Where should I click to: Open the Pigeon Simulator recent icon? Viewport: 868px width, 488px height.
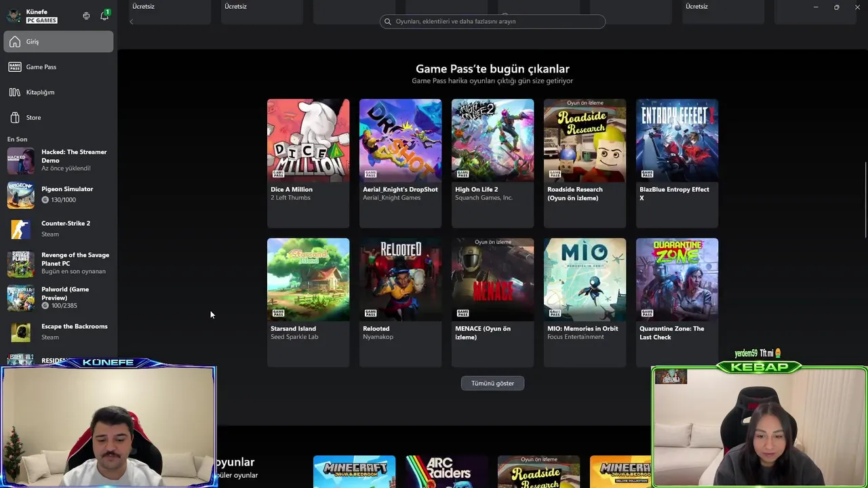[20, 195]
